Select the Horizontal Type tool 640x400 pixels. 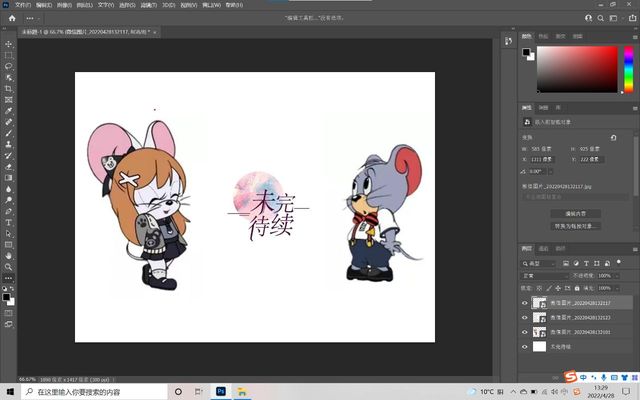[9, 221]
